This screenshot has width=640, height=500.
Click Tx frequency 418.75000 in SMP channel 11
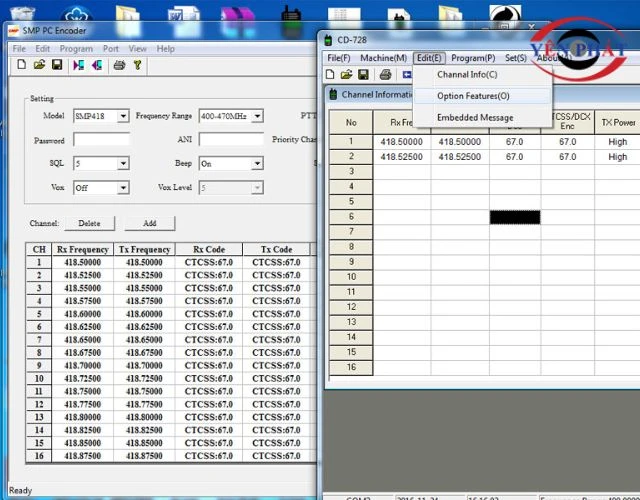pyautogui.click(x=144, y=391)
